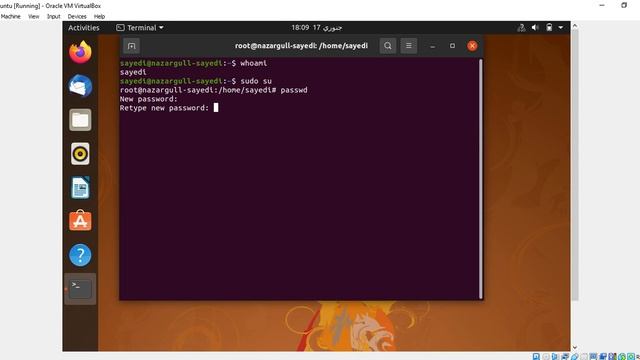Click the 'passwd' command text
This screenshot has width=640, height=360.
[x=294, y=90]
